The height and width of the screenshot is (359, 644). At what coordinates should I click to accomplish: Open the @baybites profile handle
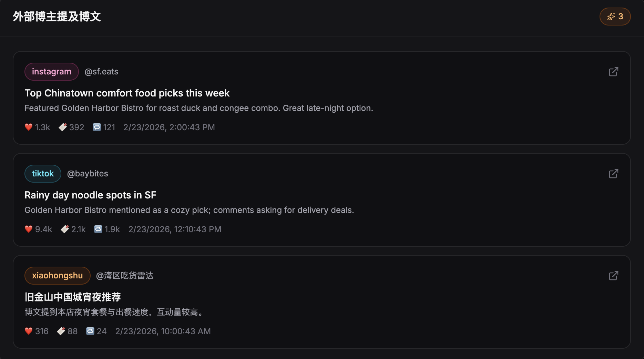click(x=88, y=174)
